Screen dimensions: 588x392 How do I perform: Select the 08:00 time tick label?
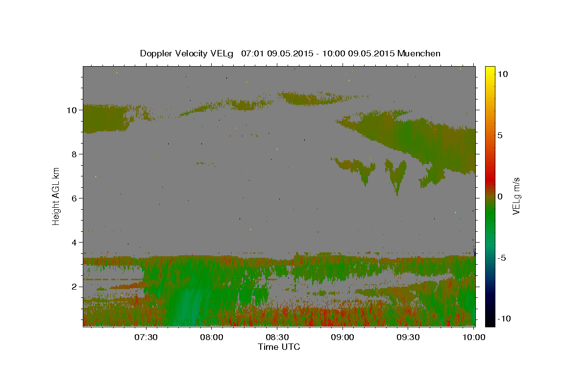pyautogui.click(x=212, y=337)
